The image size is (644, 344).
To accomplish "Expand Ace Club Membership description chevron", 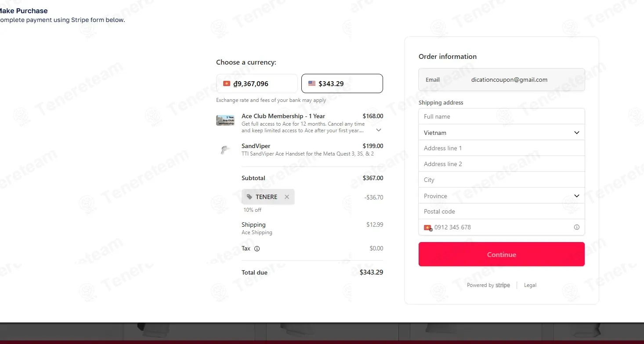I will pyautogui.click(x=379, y=130).
